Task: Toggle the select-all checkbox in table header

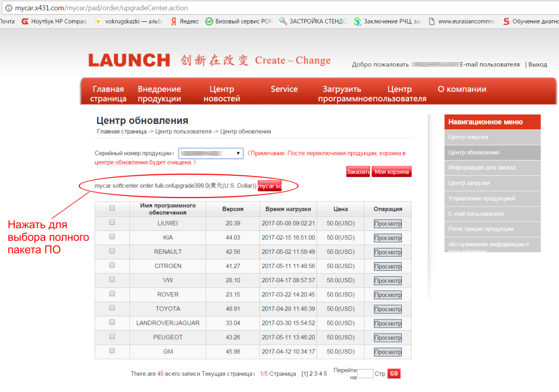Action: coord(112,208)
